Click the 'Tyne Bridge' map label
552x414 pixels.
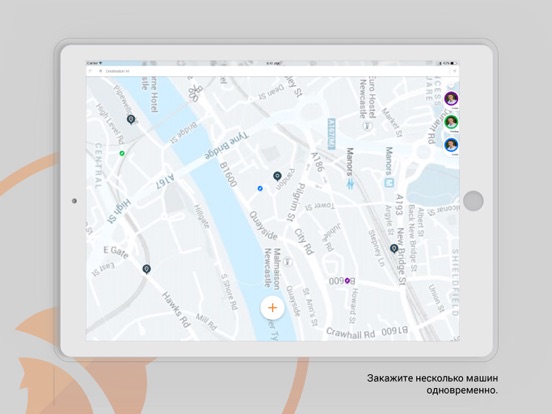[x=226, y=146]
